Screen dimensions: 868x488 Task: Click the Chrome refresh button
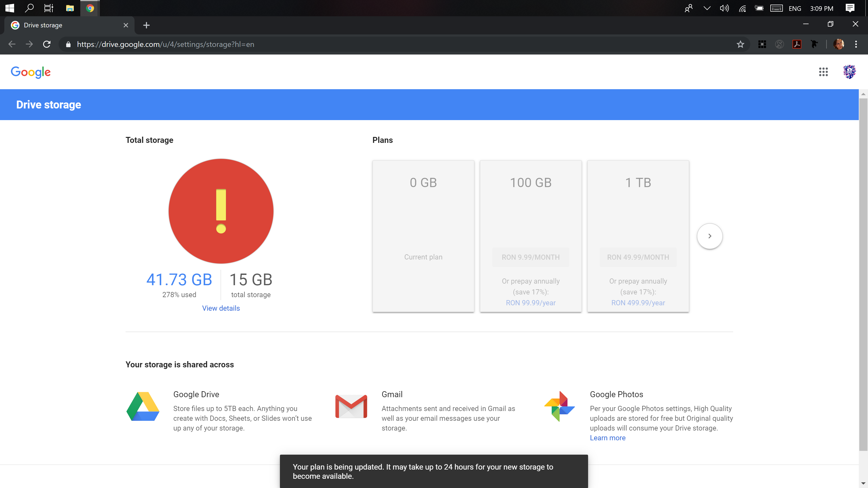click(46, 44)
